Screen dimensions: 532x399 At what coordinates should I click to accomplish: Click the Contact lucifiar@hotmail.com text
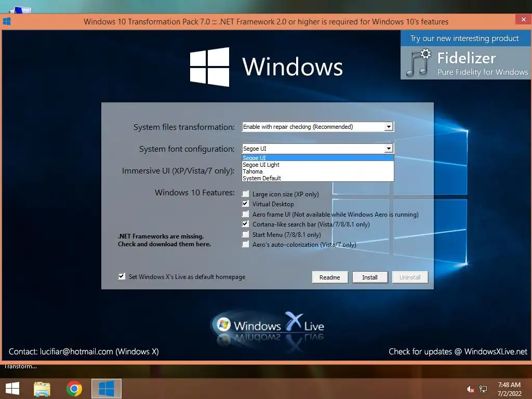coord(84,352)
